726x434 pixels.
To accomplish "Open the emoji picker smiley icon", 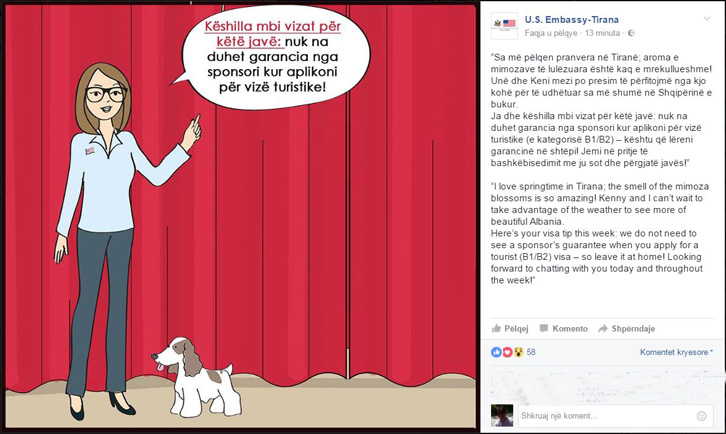I will click(x=701, y=416).
